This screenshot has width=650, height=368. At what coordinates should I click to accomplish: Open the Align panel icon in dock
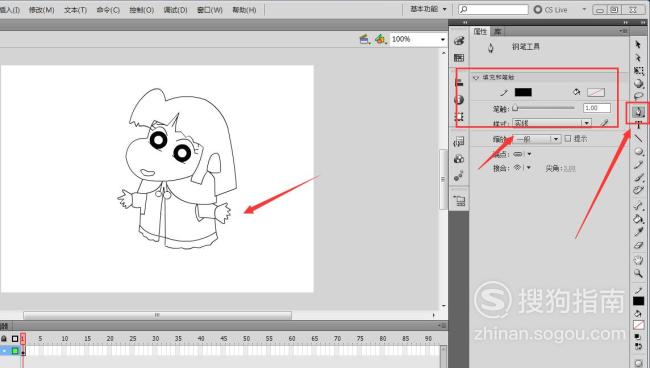pos(459,82)
